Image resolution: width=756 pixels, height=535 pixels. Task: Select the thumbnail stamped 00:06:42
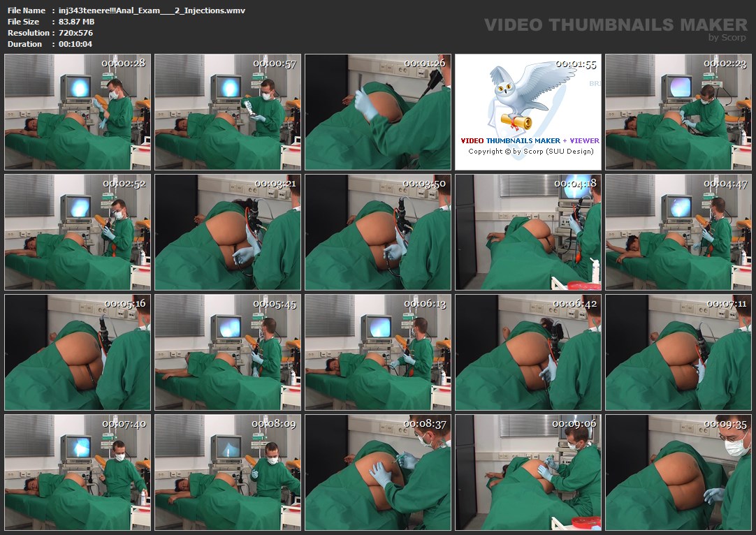click(x=528, y=352)
